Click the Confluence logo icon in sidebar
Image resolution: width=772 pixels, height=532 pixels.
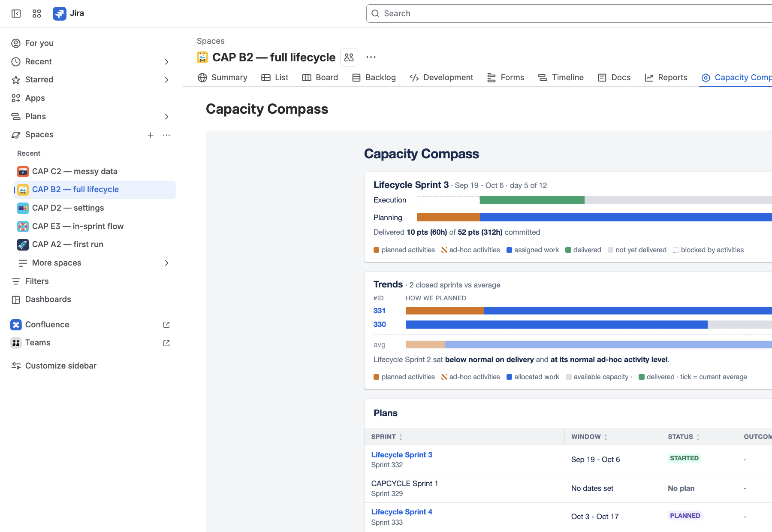click(x=16, y=325)
